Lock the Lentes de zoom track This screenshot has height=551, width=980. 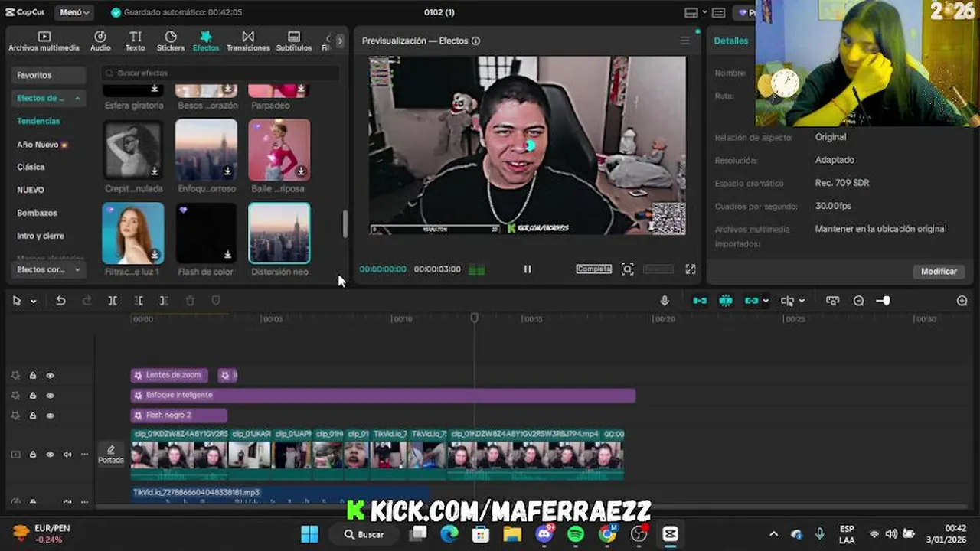pyautogui.click(x=32, y=376)
